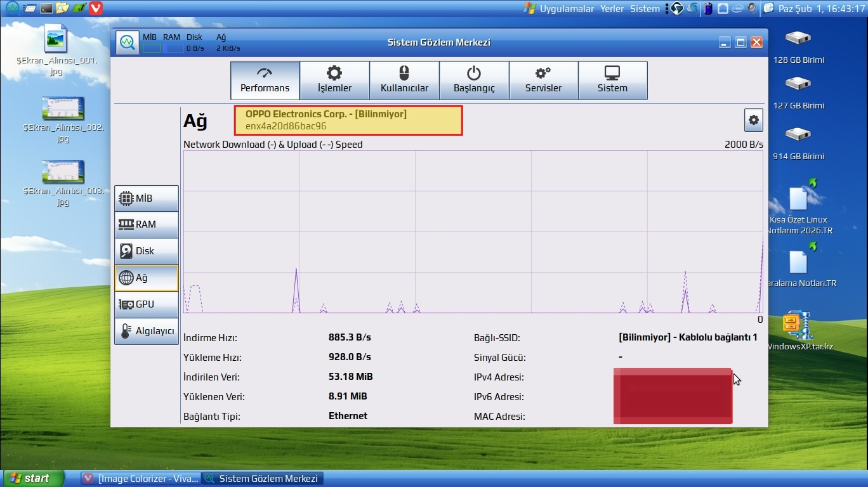Viewport: 868px width, 487px height.
Task: Open the network graph gear settings
Action: tap(753, 120)
